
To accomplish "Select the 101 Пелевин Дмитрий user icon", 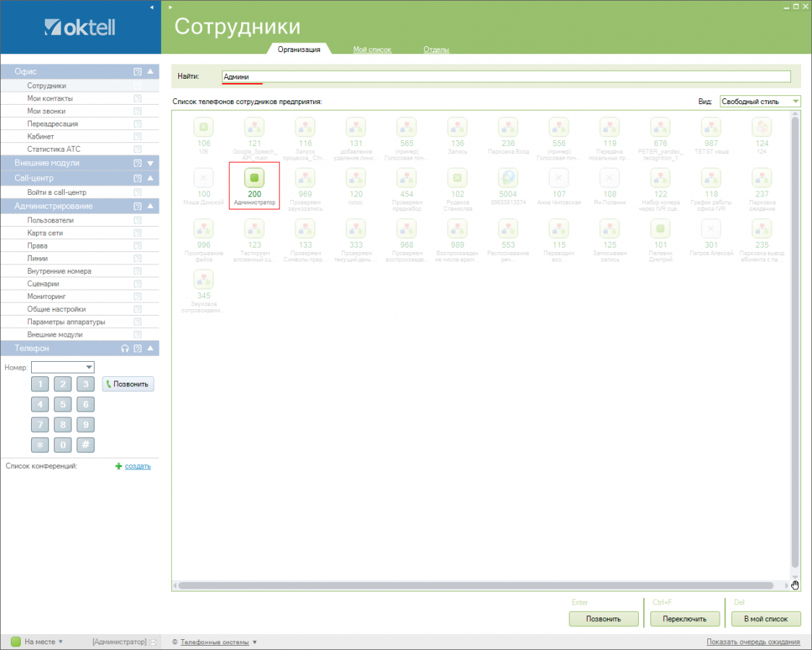I will [660, 230].
